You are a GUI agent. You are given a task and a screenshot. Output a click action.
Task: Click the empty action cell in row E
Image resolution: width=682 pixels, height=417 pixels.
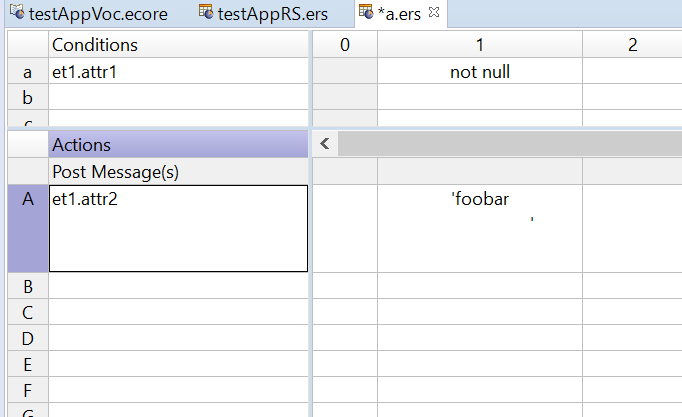(178, 364)
